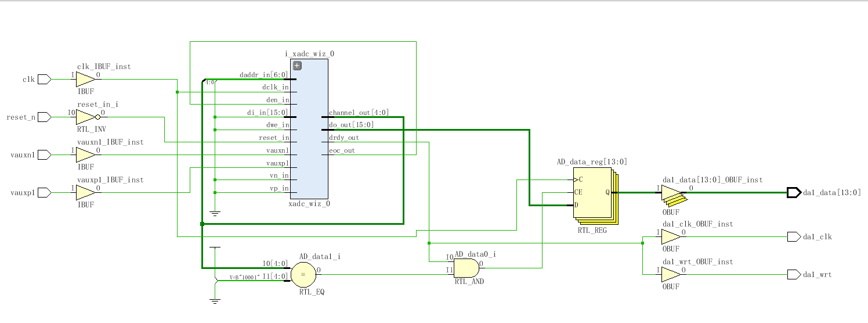Click the do_out[15:0] pin label
The image size is (868, 323).
352,125
